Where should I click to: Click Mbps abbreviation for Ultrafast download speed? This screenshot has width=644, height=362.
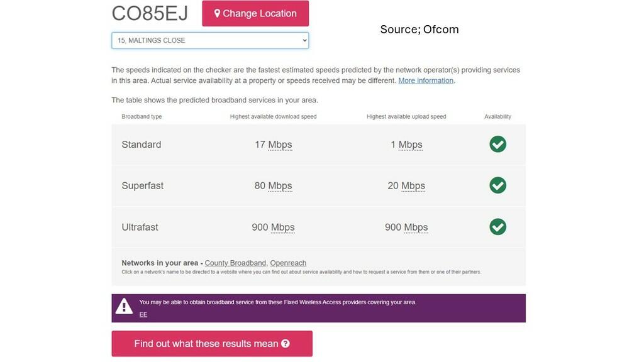click(x=282, y=227)
